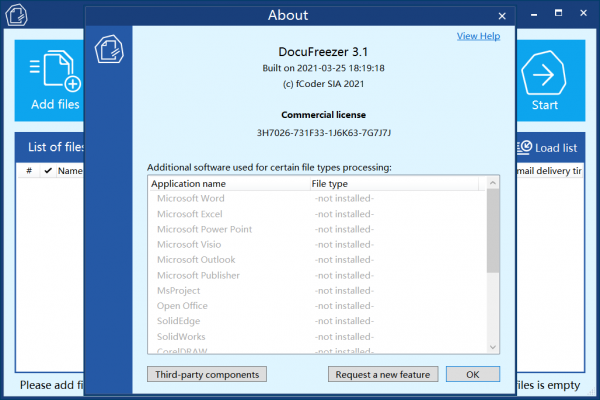
Task: Click -not installed- next to Microsoft Word
Action: [344, 198]
